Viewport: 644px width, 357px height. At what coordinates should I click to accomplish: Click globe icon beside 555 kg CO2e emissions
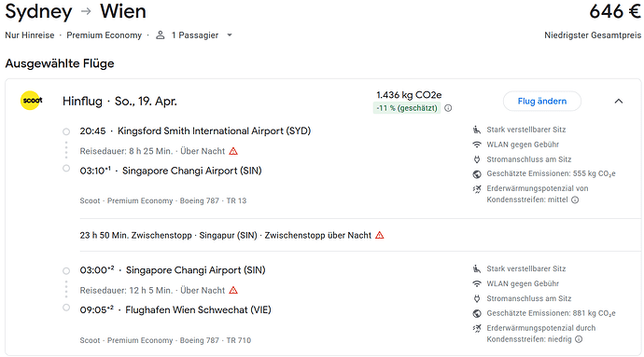476,174
